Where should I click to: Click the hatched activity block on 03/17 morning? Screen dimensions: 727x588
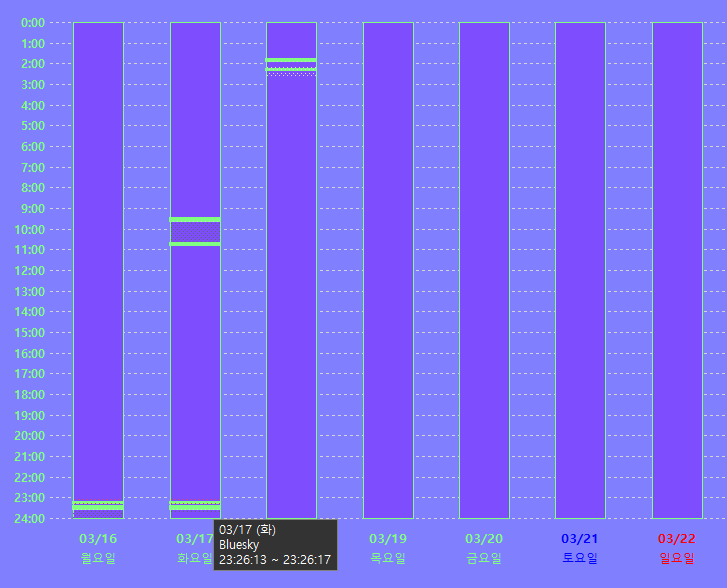point(195,231)
